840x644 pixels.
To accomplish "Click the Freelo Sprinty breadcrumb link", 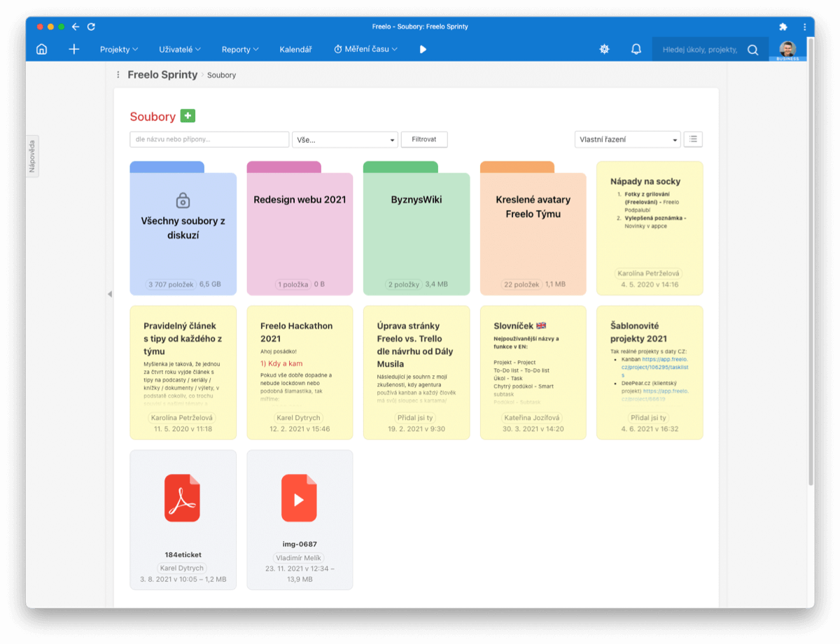I will pos(162,75).
